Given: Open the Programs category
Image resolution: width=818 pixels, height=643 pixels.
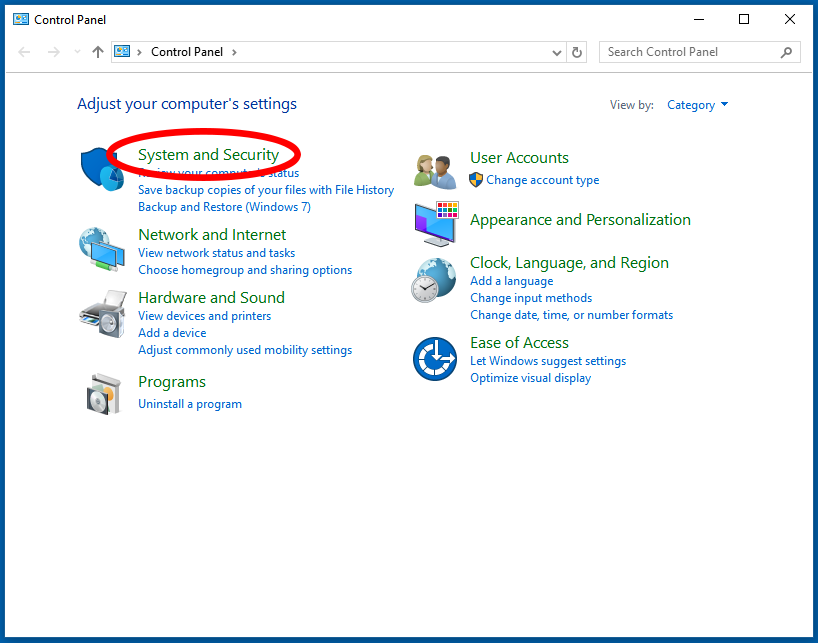Looking at the screenshot, I should coord(172,382).
